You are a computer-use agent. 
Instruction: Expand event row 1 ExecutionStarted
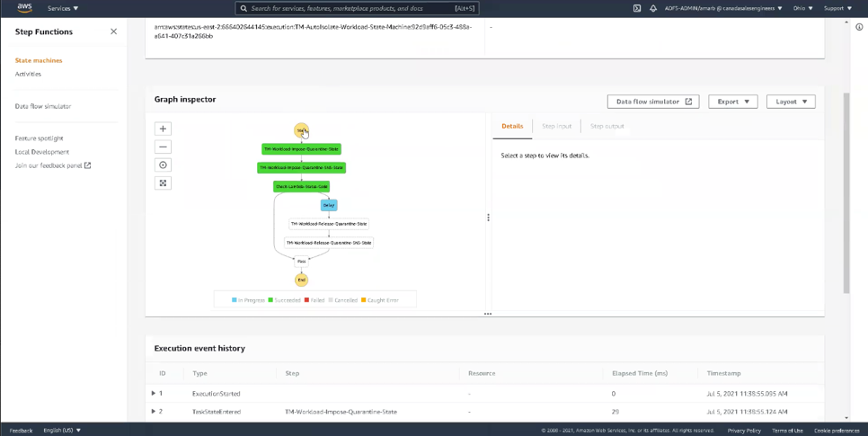[154, 393]
